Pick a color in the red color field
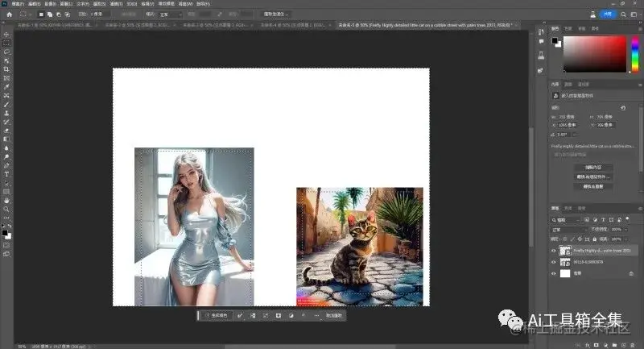 pos(594,54)
